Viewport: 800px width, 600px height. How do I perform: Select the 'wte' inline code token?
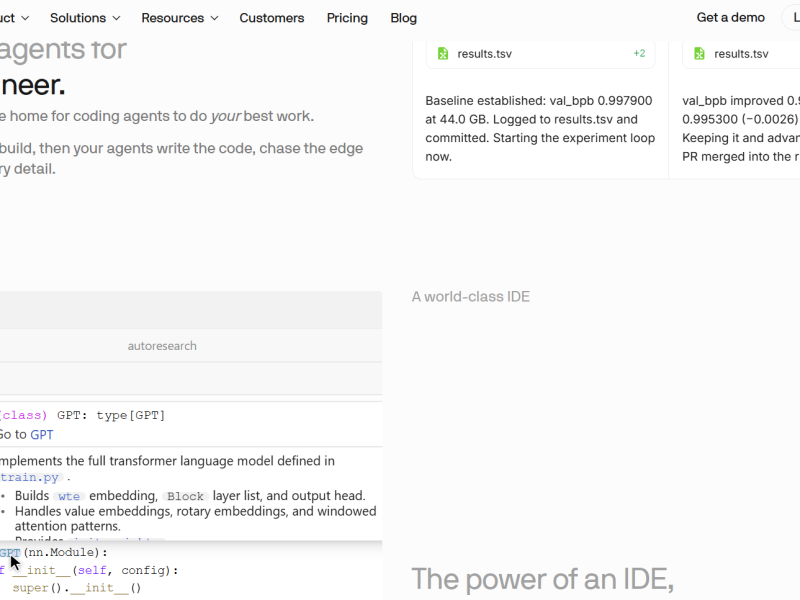(69, 496)
